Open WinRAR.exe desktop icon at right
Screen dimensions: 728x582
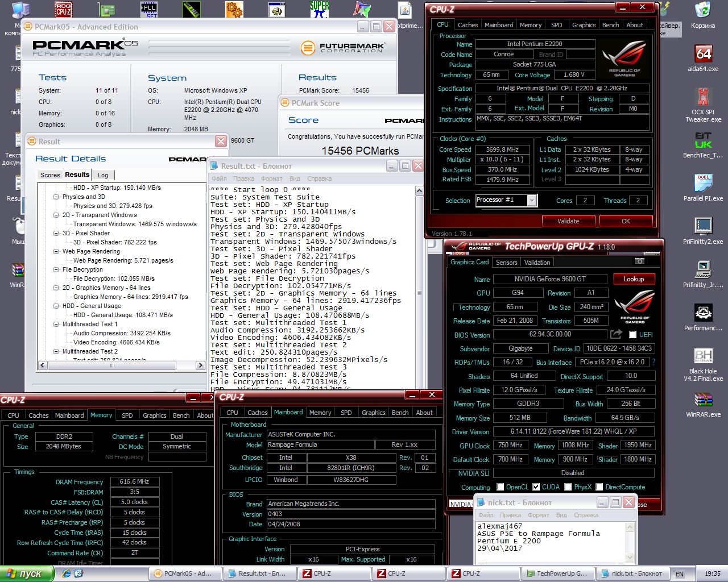pos(703,400)
